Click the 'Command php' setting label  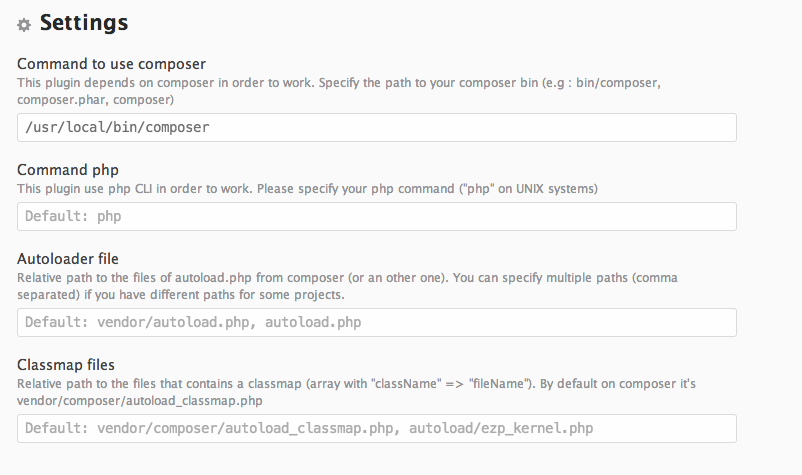[68, 170]
